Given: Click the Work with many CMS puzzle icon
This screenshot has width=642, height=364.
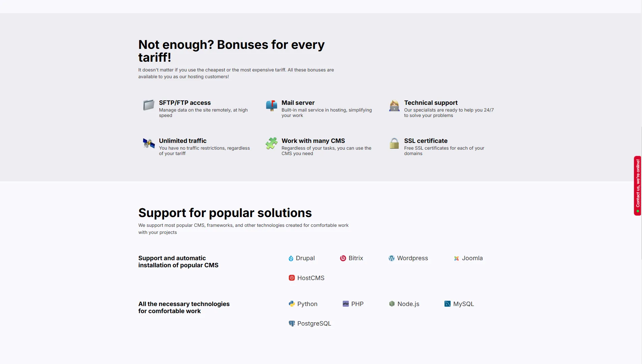Looking at the screenshot, I should [x=271, y=143].
